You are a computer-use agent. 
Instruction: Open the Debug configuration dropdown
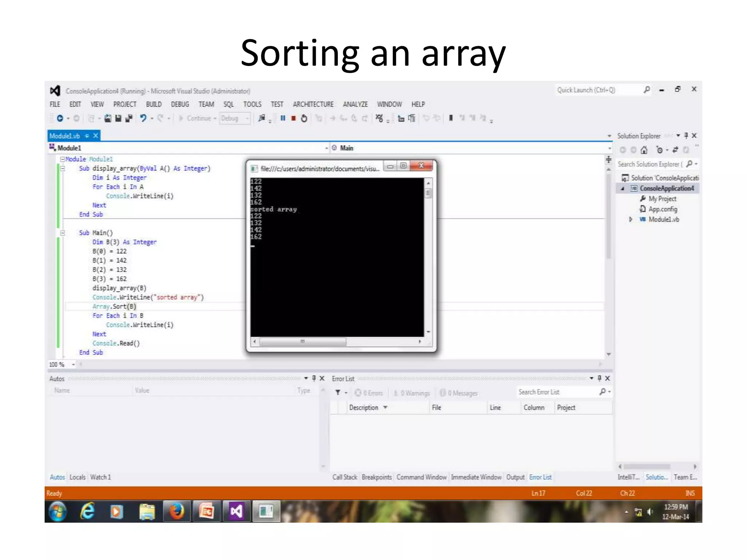[x=247, y=118]
